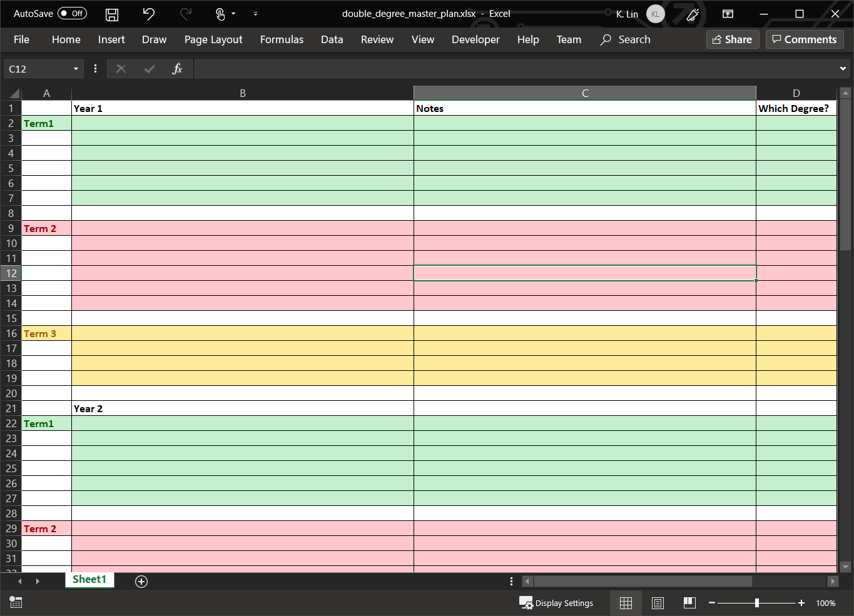
Task: Open Ribbon Display Options icon
Action: click(x=728, y=14)
